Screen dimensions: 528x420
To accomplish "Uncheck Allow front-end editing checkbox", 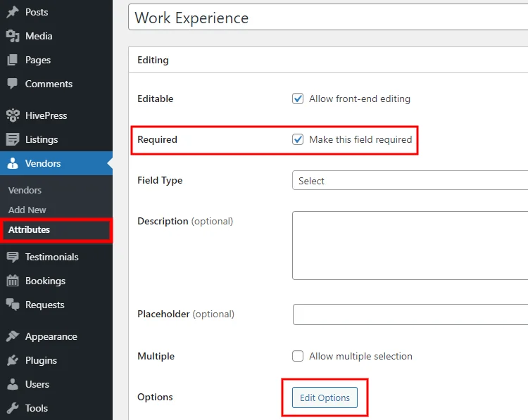I will (298, 98).
